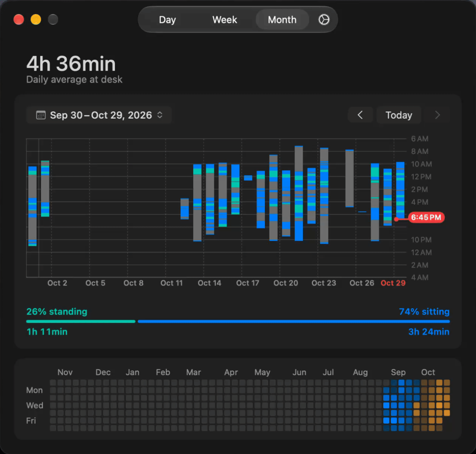This screenshot has width=476, height=454.
Task: Click the 4h 36min daily average heading
Action: click(71, 64)
